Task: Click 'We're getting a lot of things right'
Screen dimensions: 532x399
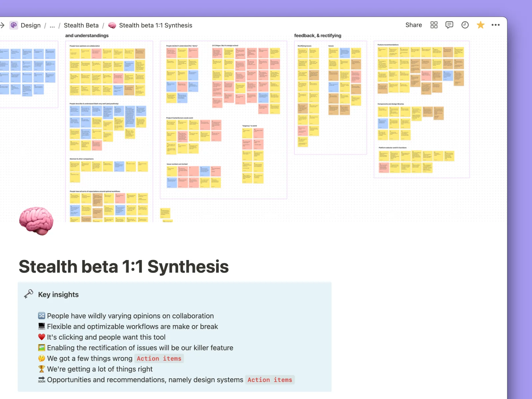Action: [x=100, y=369]
